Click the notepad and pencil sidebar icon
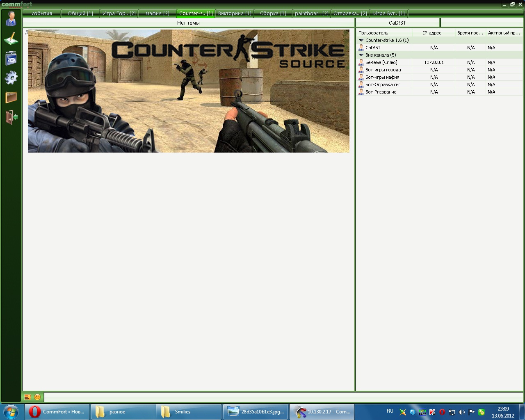This screenshot has width=525, height=420. (x=11, y=39)
